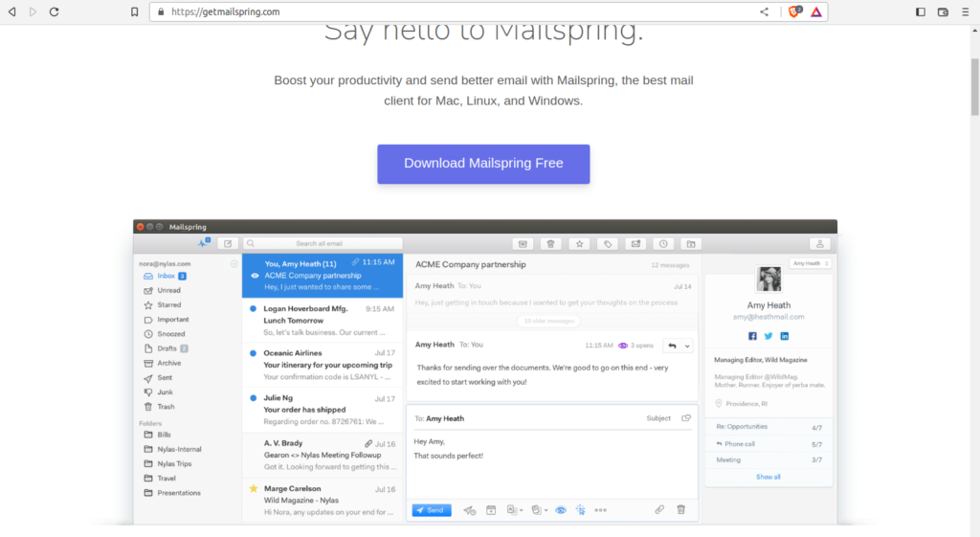Select the ACME Company partnership thread
Viewport: 980px width, 537px height.
(323, 275)
